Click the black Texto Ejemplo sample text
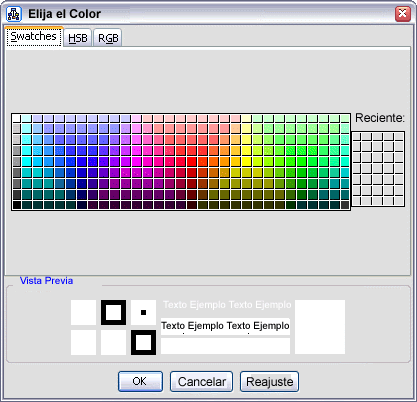 pos(225,325)
